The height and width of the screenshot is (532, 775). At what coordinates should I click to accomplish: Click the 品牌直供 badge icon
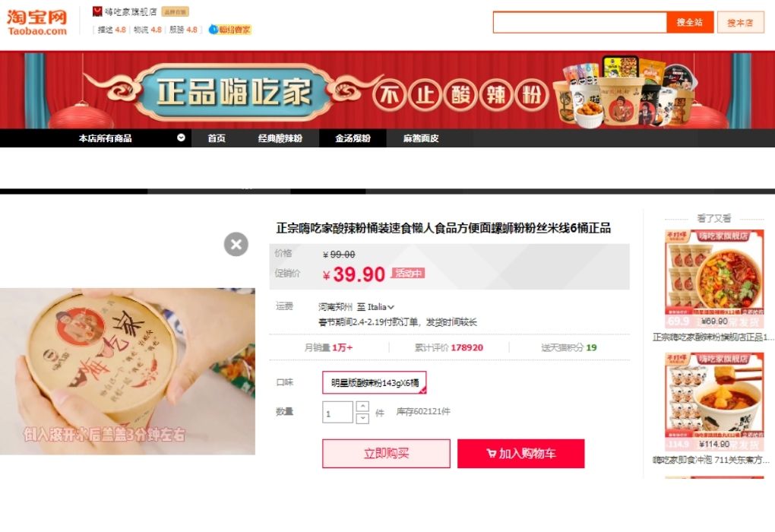click(x=175, y=11)
